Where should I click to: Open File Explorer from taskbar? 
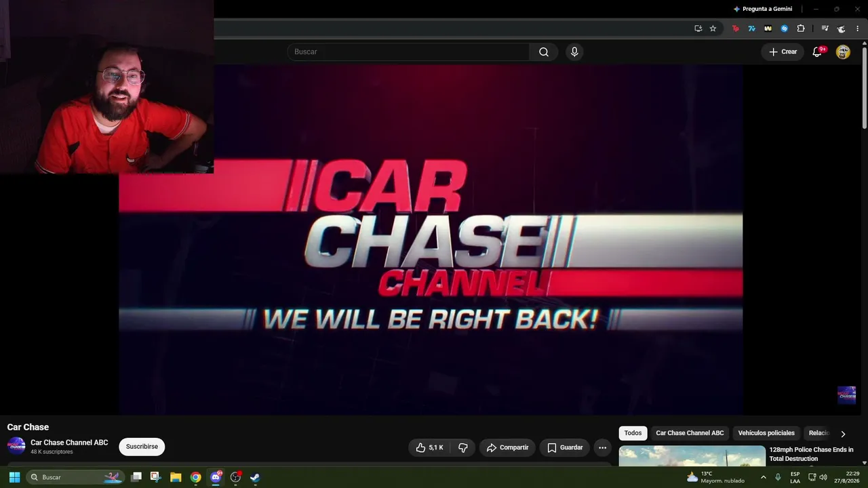pyautogui.click(x=176, y=477)
